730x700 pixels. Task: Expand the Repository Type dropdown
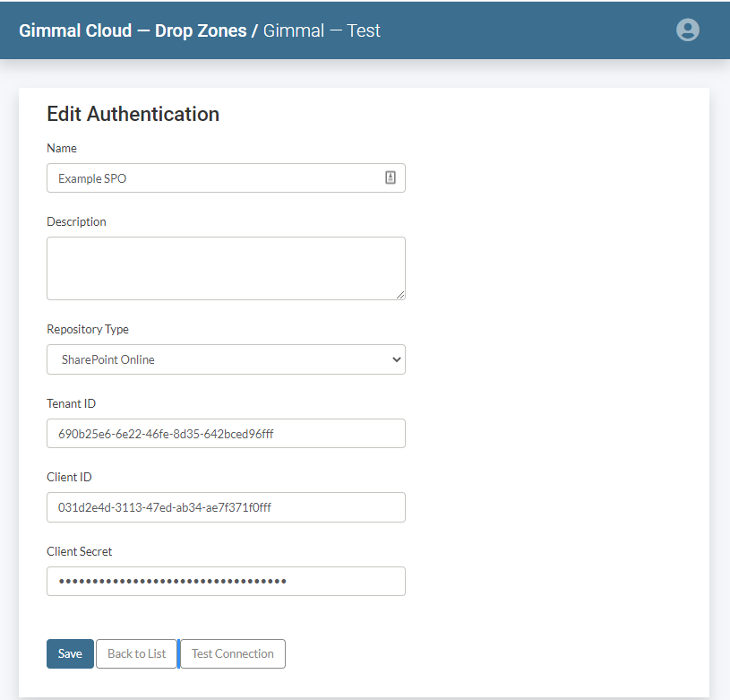(x=226, y=359)
